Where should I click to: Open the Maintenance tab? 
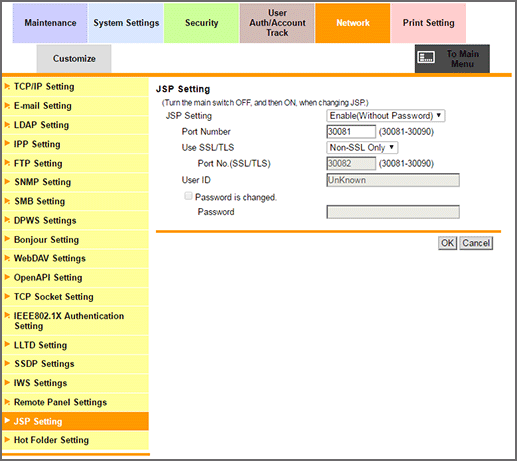[x=50, y=23]
